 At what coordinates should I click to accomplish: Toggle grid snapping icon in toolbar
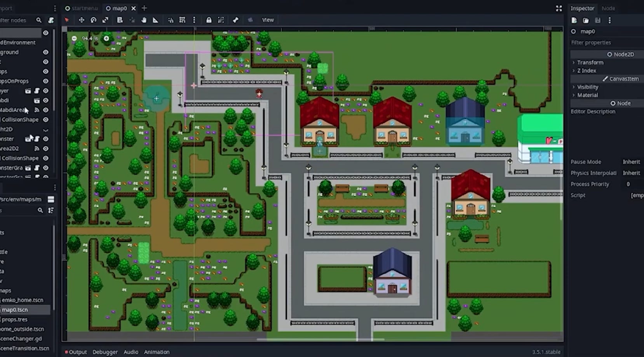point(182,20)
